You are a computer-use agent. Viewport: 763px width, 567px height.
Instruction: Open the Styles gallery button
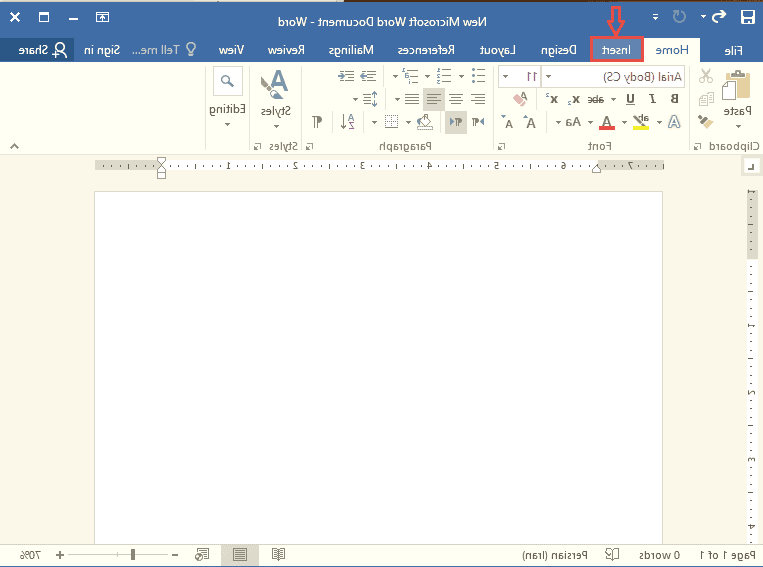(275, 100)
